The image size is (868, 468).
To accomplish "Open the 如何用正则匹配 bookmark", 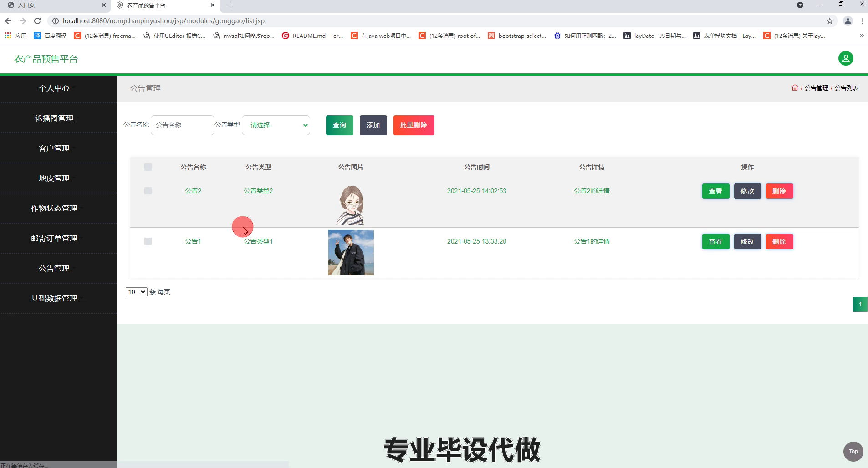I will [585, 36].
